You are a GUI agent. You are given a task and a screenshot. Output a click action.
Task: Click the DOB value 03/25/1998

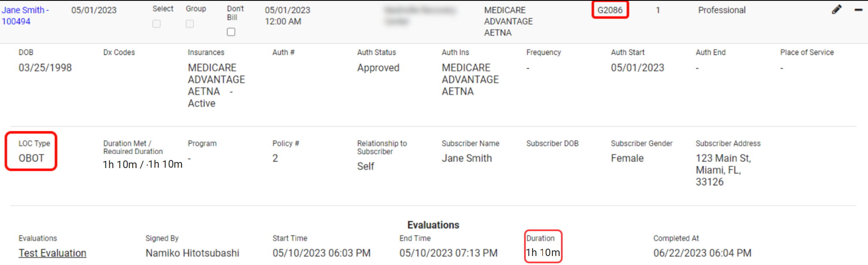coord(45,68)
